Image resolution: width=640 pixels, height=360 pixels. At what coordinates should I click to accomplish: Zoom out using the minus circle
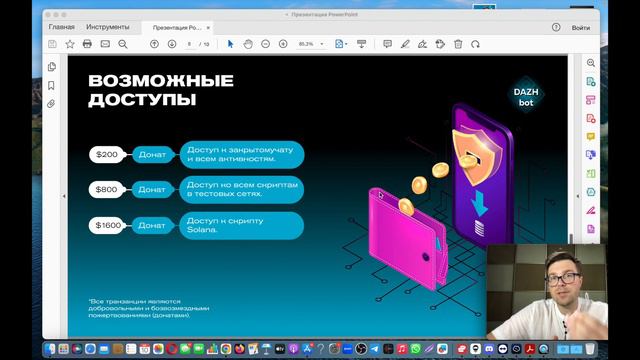pos(265,44)
